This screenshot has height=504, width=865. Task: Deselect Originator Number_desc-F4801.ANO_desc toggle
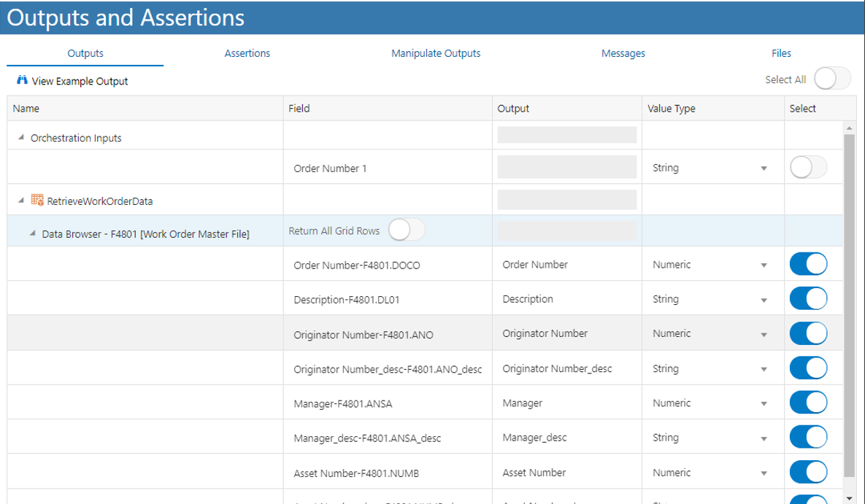pyautogui.click(x=808, y=368)
